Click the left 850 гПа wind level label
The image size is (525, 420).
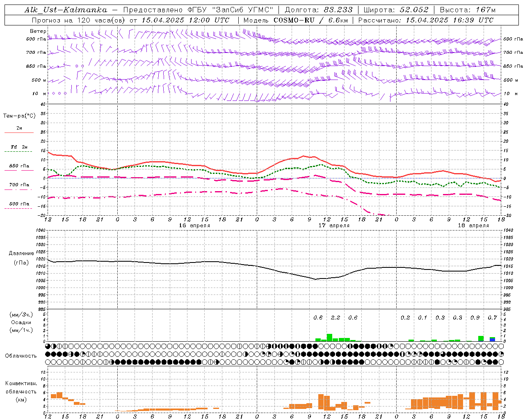(x=36, y=66)
